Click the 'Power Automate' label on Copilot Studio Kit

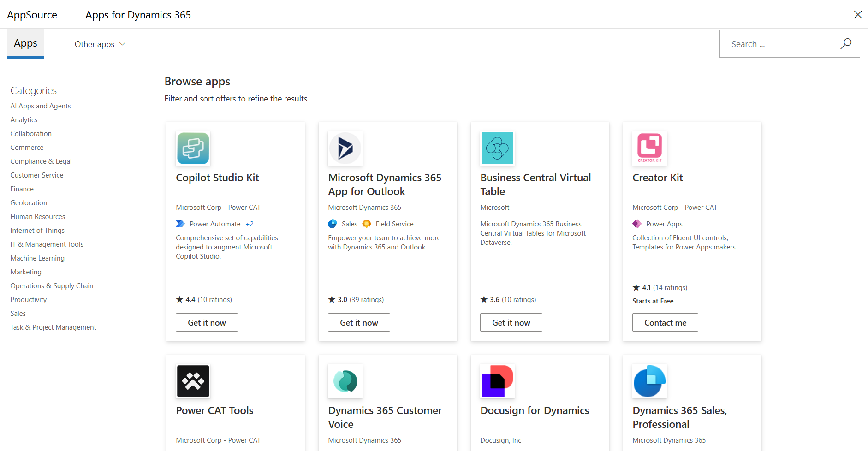click(x=215, y=224)
